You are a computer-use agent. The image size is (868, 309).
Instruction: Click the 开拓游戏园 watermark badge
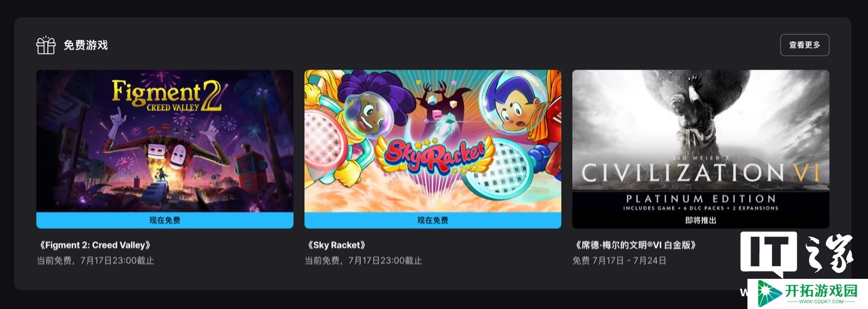[x=804, y=292]
